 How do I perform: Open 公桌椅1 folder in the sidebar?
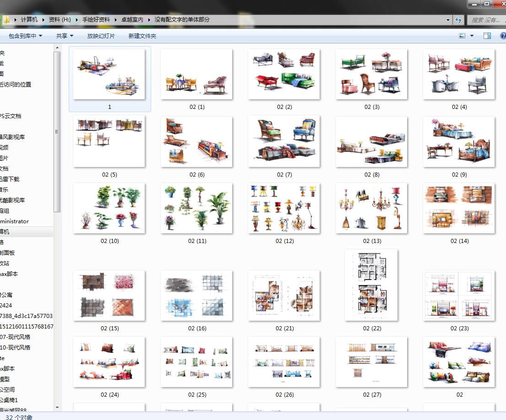point(9,400)
